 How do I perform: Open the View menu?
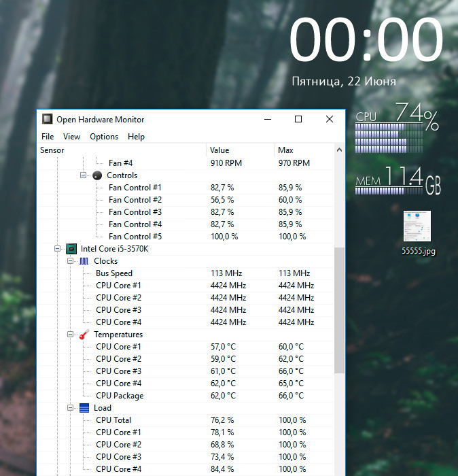[71, 137]
